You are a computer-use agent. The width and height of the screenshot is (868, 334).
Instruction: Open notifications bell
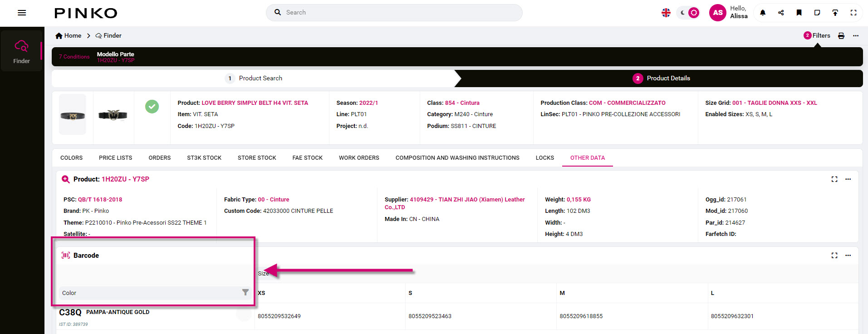pyautogui.click(x=763, y=13)
